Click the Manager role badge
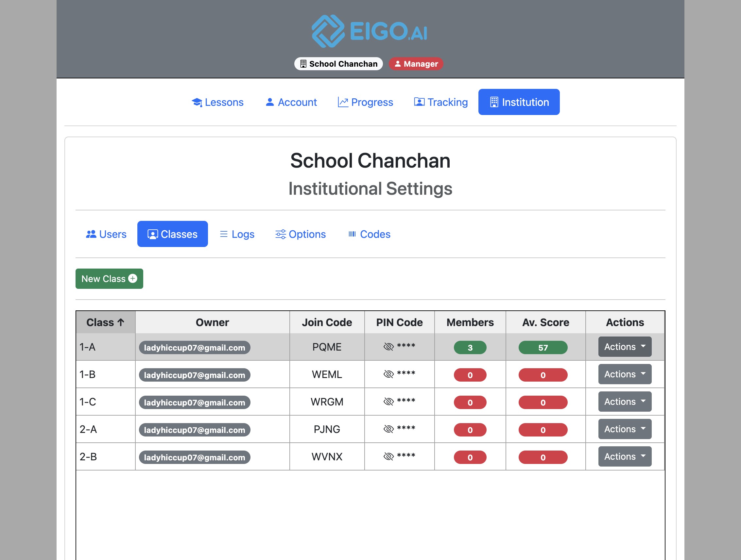741x560 pixels. click(416, 64)
